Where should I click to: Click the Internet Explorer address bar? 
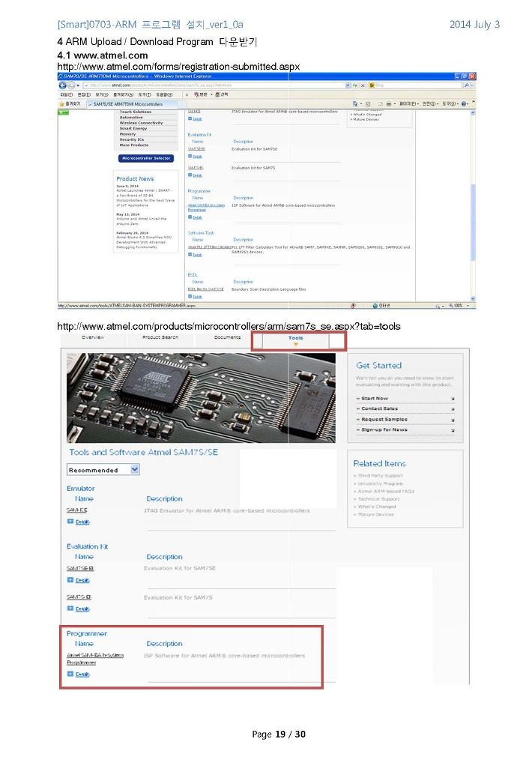(217, 85)
